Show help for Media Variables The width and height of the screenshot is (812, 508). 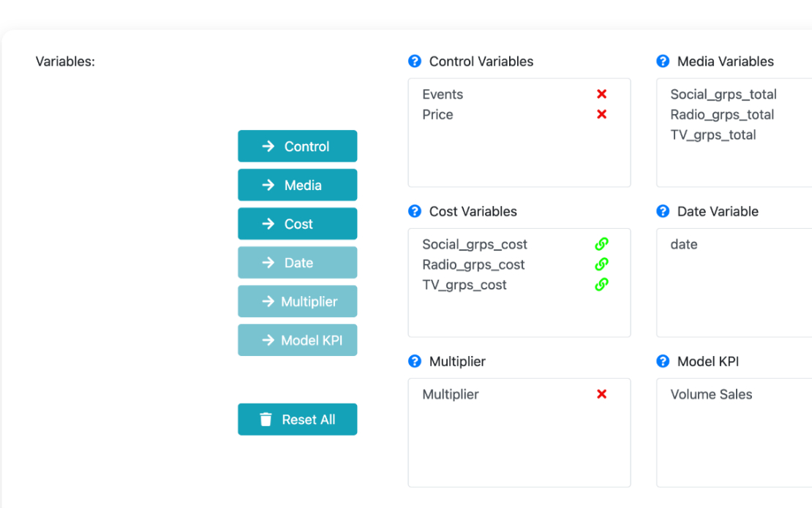[663, 61]
